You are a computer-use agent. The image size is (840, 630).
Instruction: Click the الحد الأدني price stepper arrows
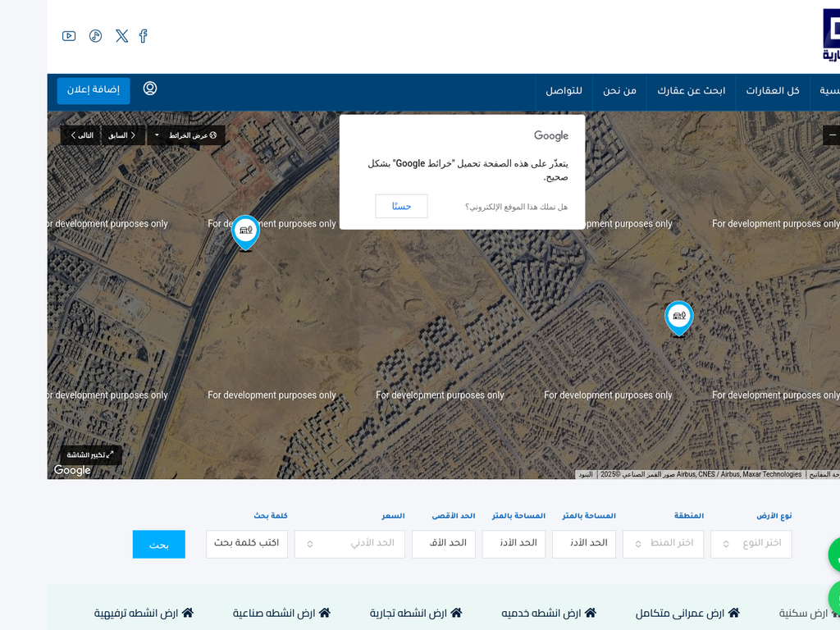(x=309, y=544)
